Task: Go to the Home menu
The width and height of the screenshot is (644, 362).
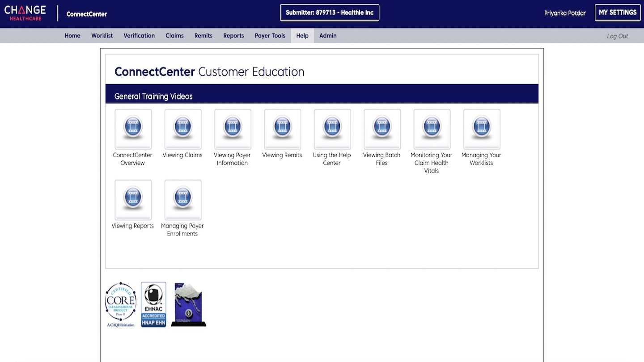Action: [x=72, y=36]
